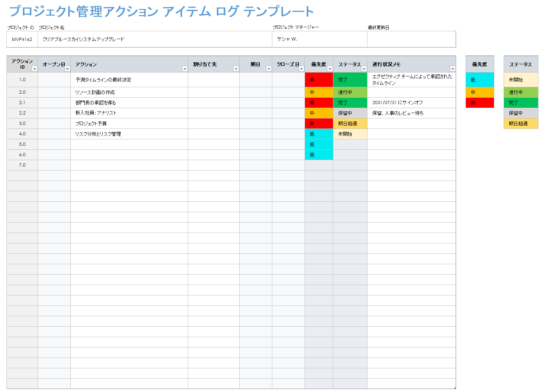Image resolution: width=546 pixels, height=392 pixels.
Task: Click orange 中 priority cell in row 2.0
Action: (x=319, y=92)
